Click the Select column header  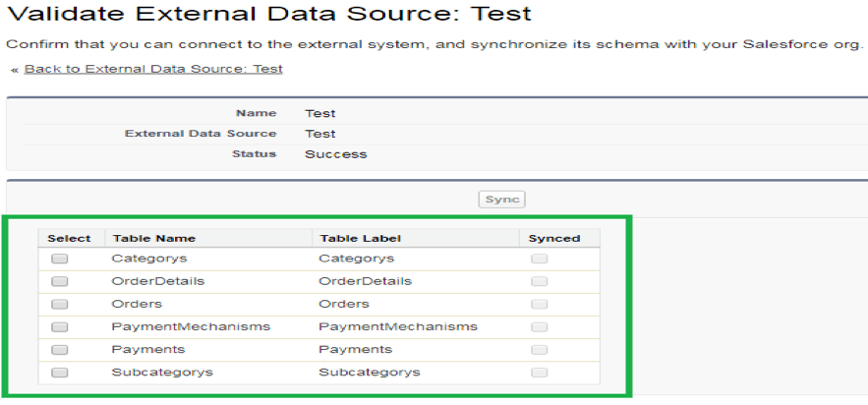pyautogui.click(x=69, y=239)
